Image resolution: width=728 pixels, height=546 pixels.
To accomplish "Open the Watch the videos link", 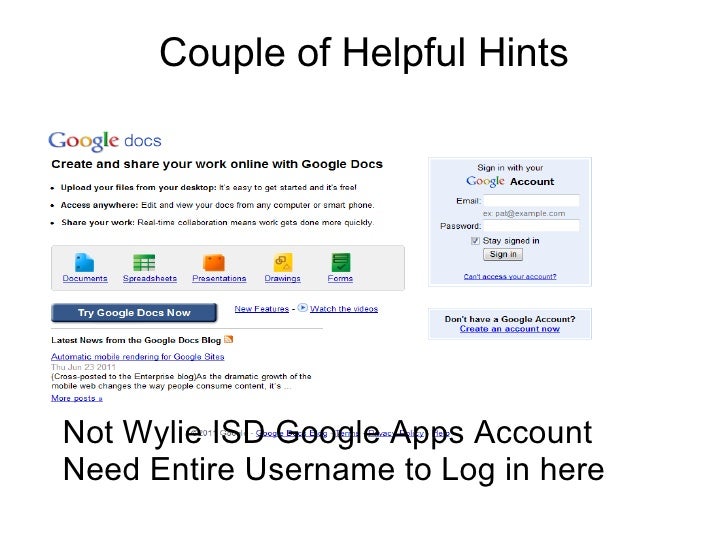I will (344, 309).
